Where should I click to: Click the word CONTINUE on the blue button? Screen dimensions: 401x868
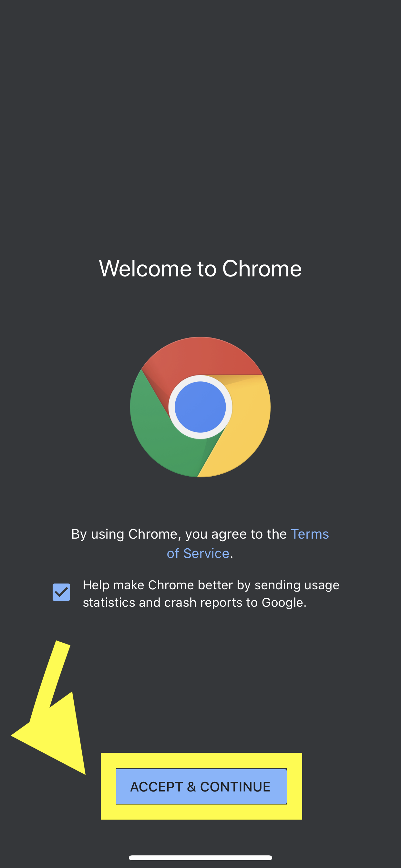coord(235,787)
